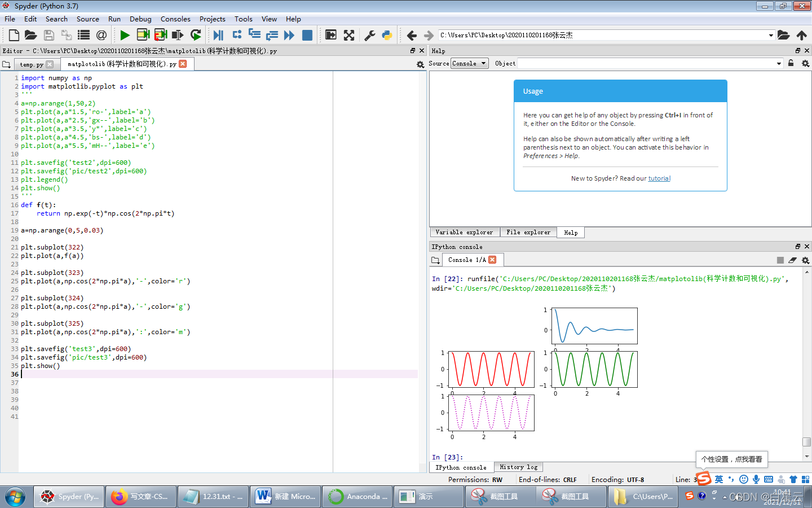Browse console tabs list button
Viewport: 812px width, 508px height.
(435, 260)
